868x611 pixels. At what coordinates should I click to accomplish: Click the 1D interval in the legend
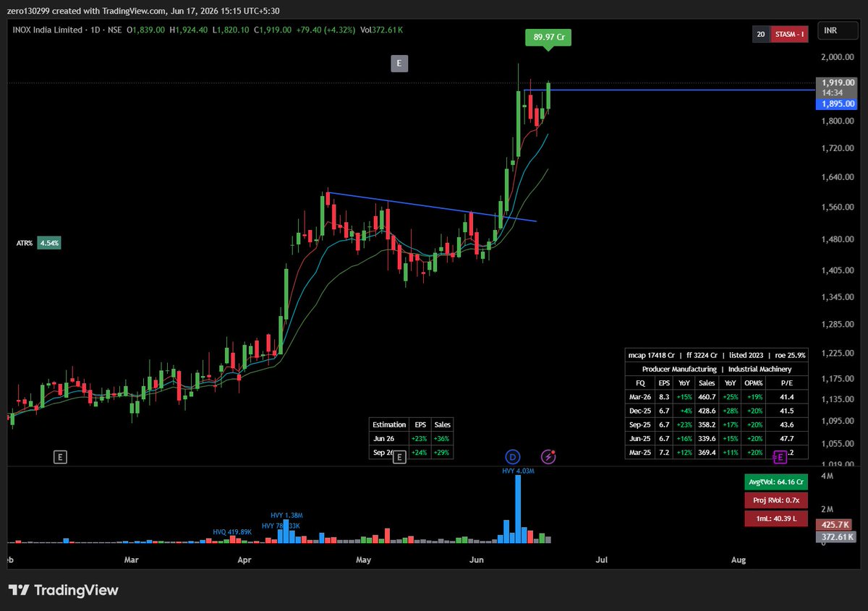pos(94,30)
